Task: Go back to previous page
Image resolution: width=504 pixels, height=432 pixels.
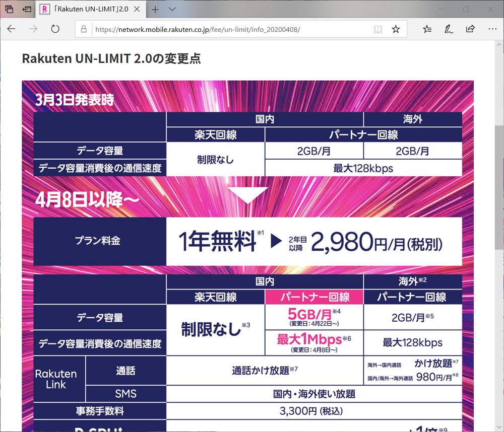Action: coord(11,29)
